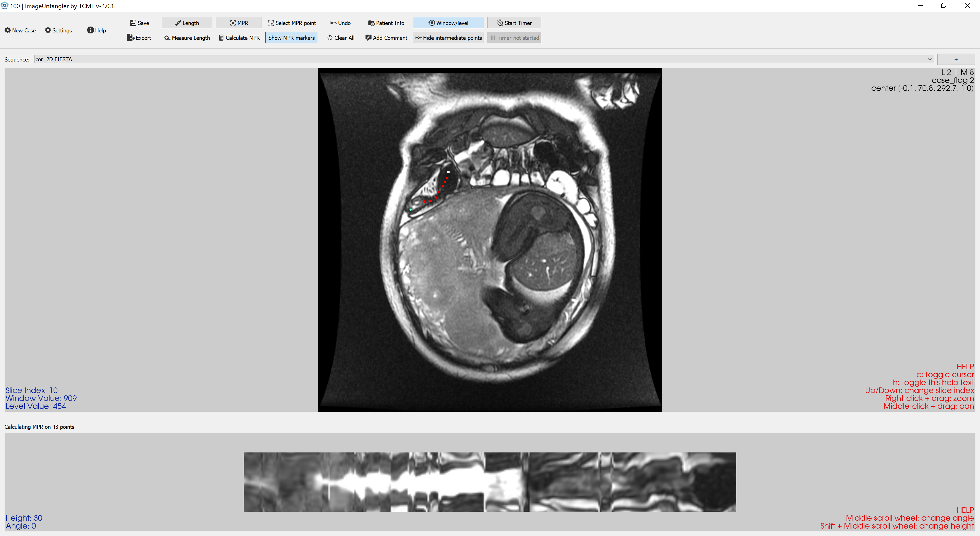980x536 pixels.
Task: Click 'Middle scroll wheel: change angle' text
Action: point(910,518)
